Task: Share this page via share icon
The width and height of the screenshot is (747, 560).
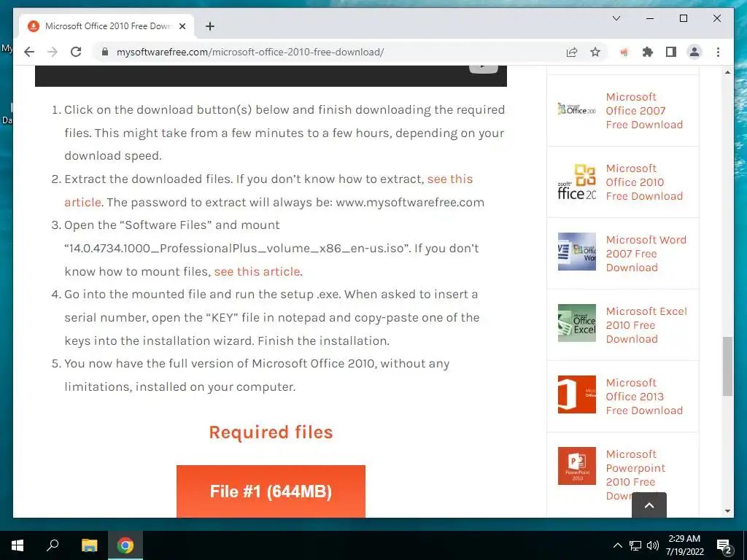Action: tap(572, 52)
